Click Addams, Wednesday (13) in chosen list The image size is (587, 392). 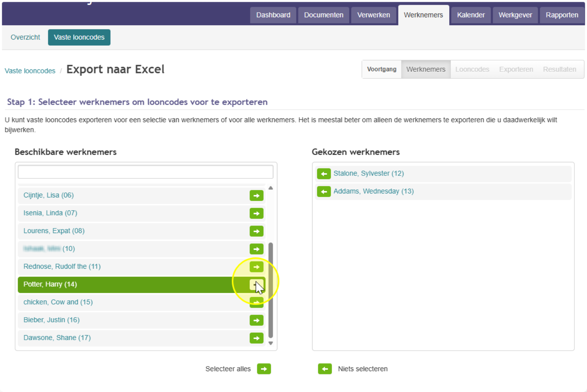(374, 191)
